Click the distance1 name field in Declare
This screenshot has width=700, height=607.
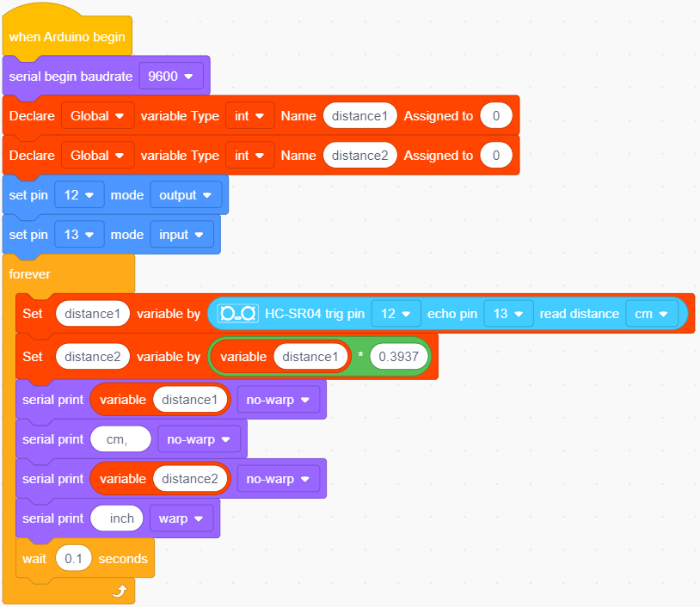(x=359, y=116)
